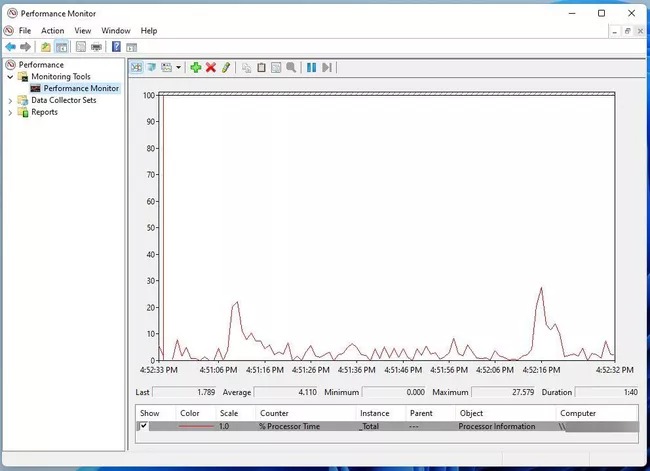Image resolution: width=650 pixels, height=471 pixels.
Task: Click the Update Data step icon
Action: click(x=327, y=67)
